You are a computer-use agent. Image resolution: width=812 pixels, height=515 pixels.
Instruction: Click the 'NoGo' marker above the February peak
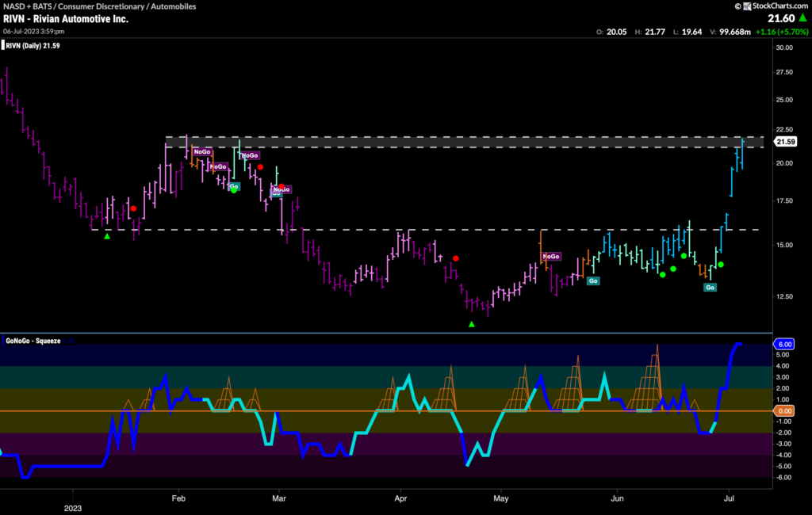[x=202, y=151]
